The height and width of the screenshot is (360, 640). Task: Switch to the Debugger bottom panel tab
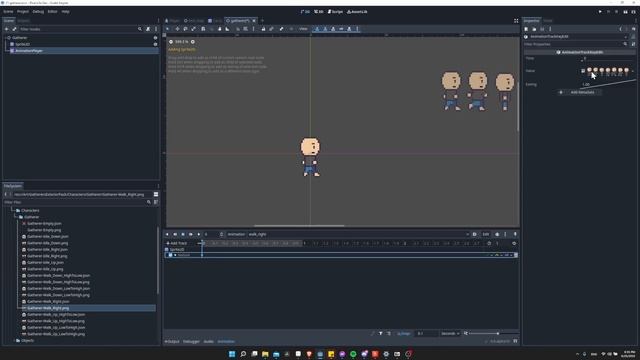191,342
